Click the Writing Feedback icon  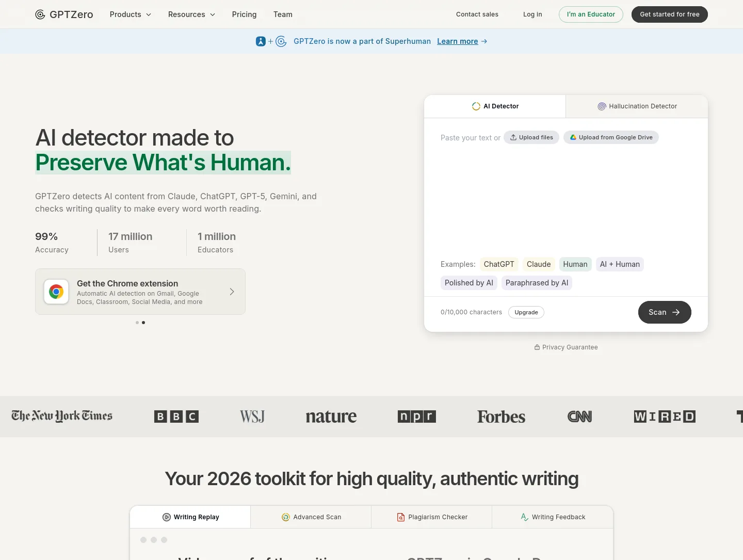coord(525,517)
